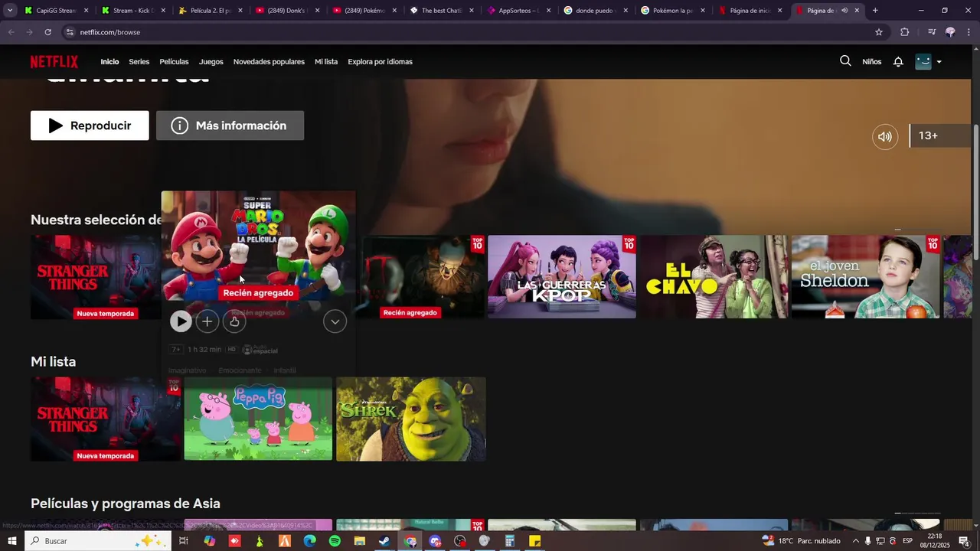This screenshot has height=551, width=980.
Task: Open El joven Sheldon thumbnail
Action: coord(866,277)
